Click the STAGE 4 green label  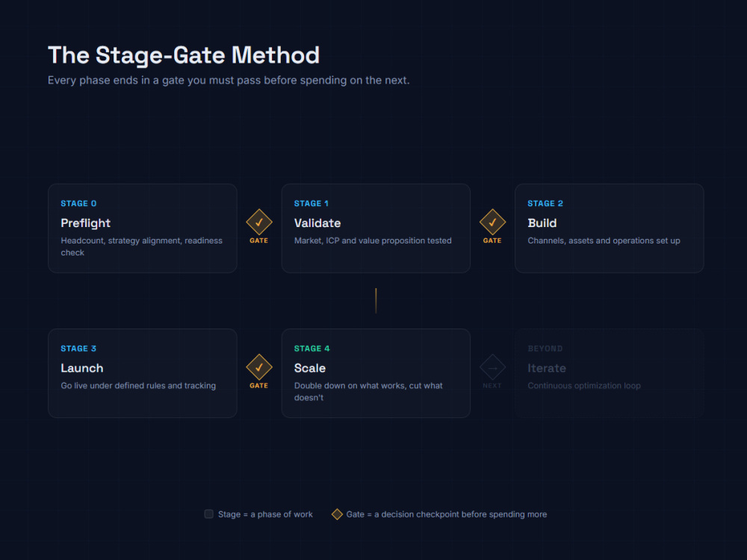tap(312, 349)
